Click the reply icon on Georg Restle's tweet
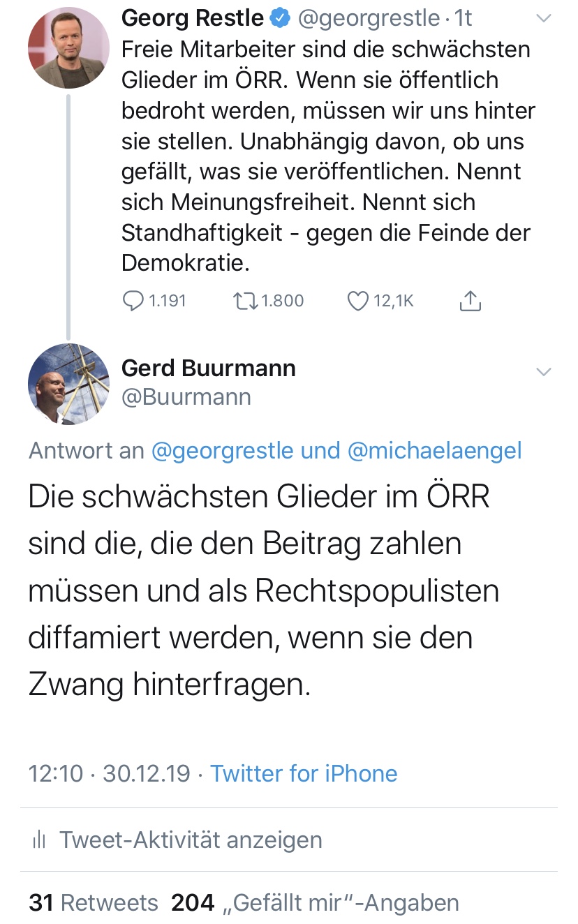Image resolution: width=578 pixels, height=924 pixels. pos(133,301)
